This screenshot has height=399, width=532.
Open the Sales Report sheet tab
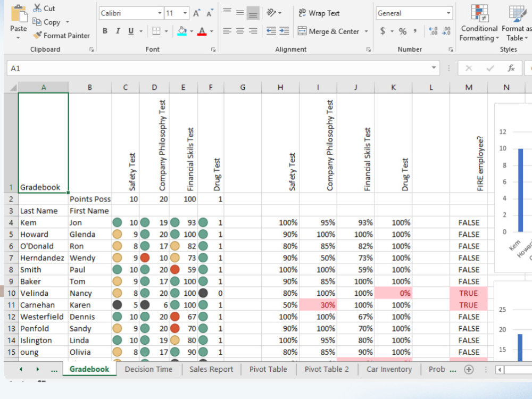pyautogui.click(x=211, y=369)
